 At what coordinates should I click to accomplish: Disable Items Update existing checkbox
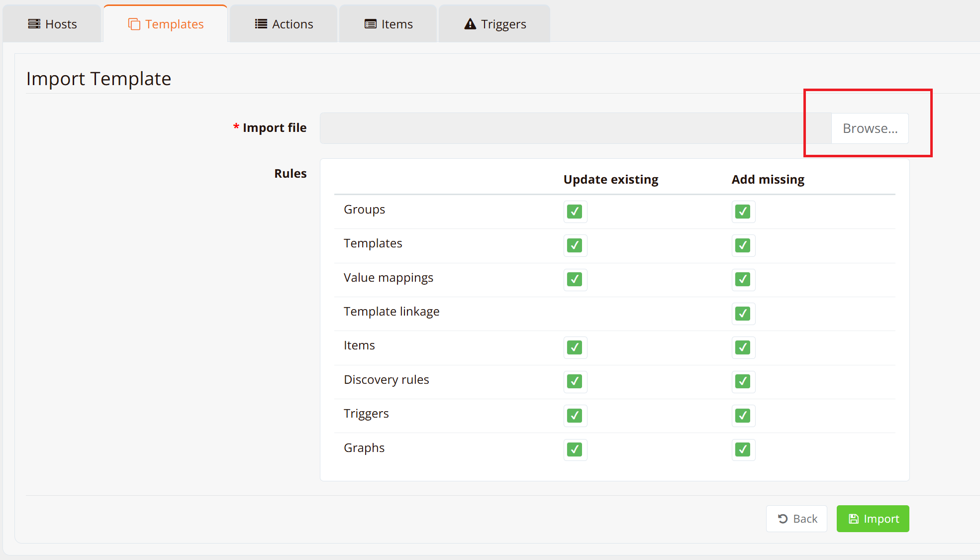tap(575, 347)
